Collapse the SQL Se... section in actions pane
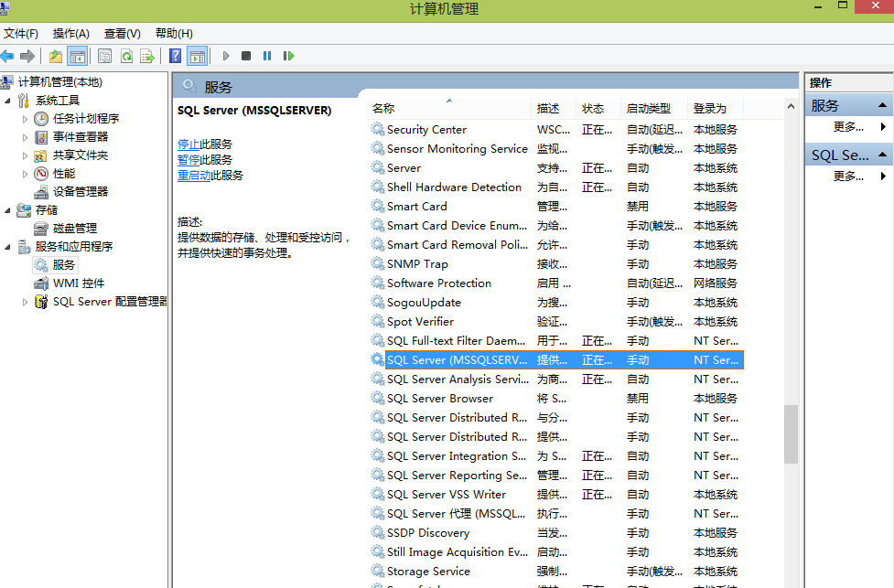Viewport: 894px width, 588px height. click(x=882, y=155)
